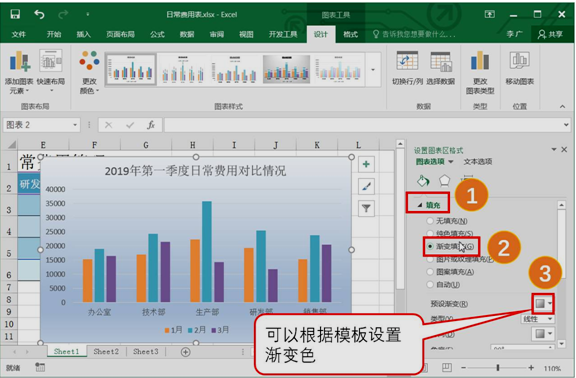Select the effects pentagon icon
Image resolution: width=576 pixels, height=378 pixels.
[444, 180]
